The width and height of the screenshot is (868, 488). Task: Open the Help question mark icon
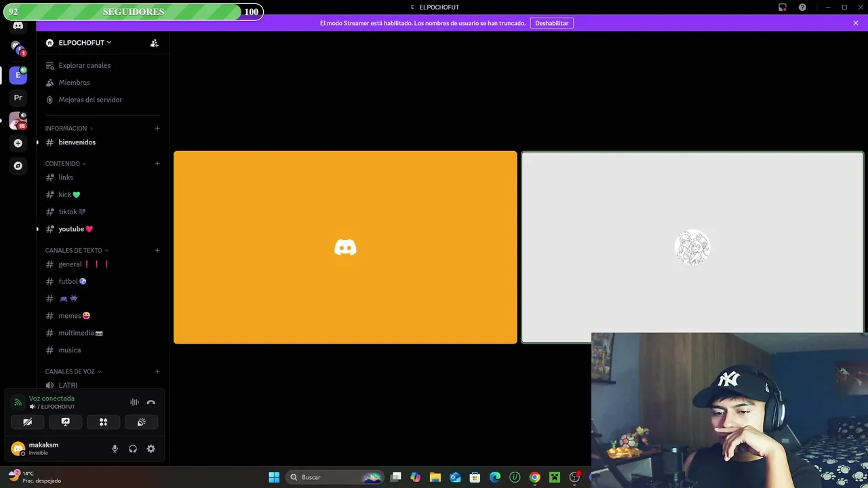tap(802, 7)
